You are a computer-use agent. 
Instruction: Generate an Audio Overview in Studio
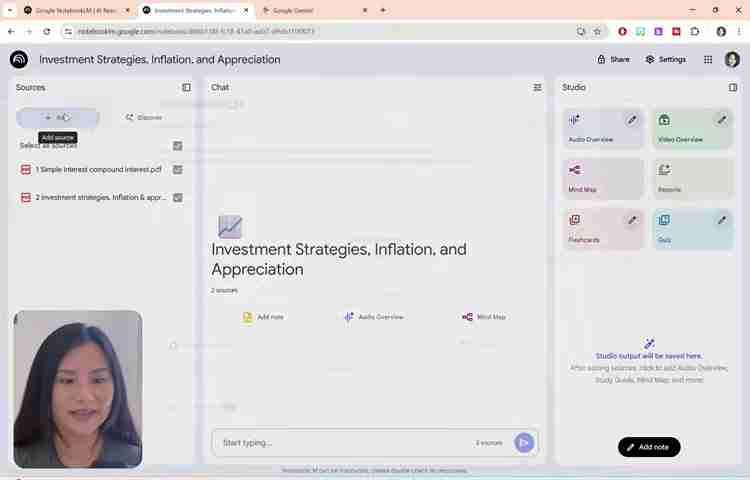(x=603, y=128)
